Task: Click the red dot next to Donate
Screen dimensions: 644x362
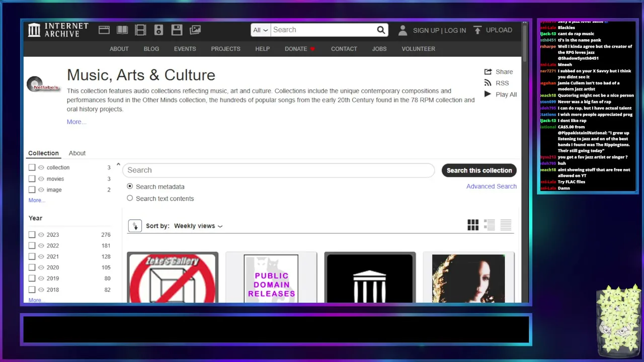Action: pos(312,49)
